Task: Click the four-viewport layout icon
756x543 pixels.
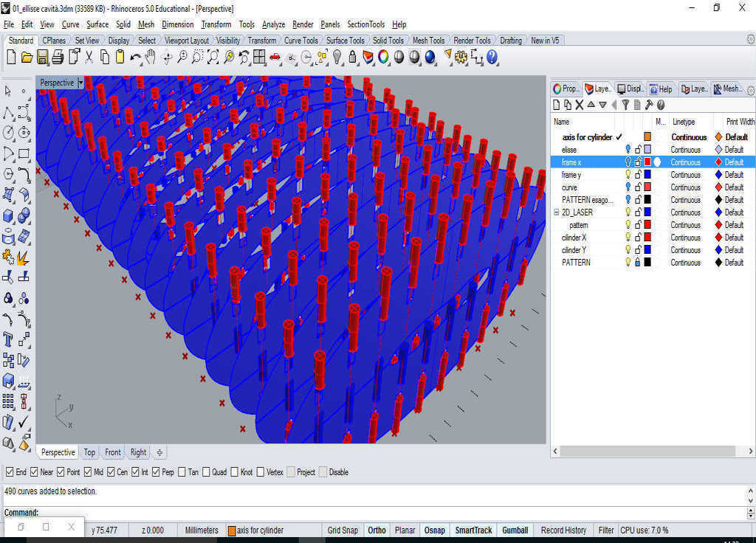Action: pos(259,58)
